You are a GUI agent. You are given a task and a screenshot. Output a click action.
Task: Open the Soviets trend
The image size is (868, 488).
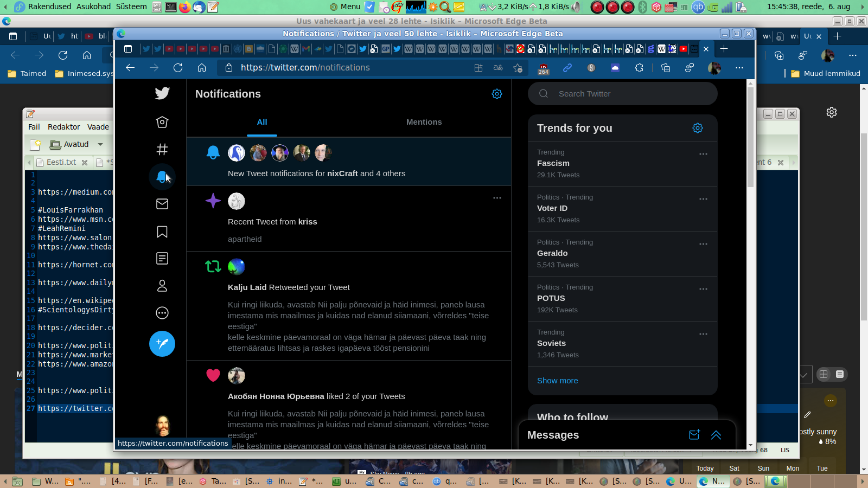(x=623, y=344)
